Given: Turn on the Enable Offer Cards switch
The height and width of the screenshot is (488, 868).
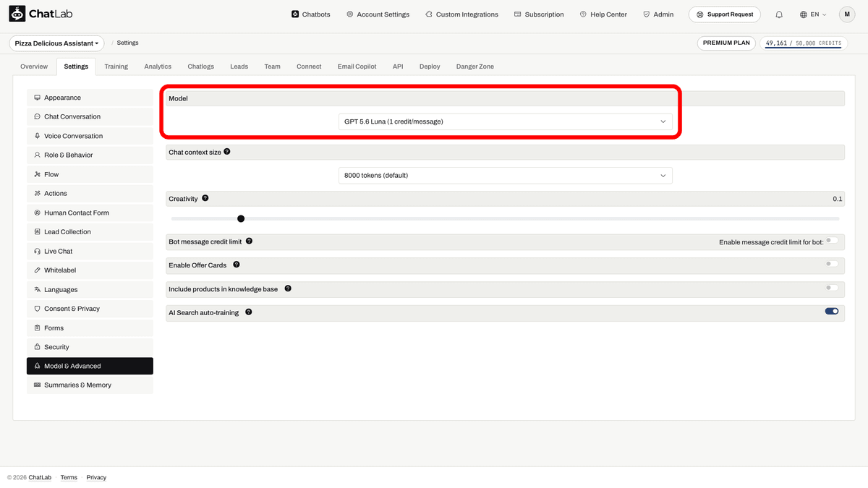Looking at the screenshot, I should point(832,264).
